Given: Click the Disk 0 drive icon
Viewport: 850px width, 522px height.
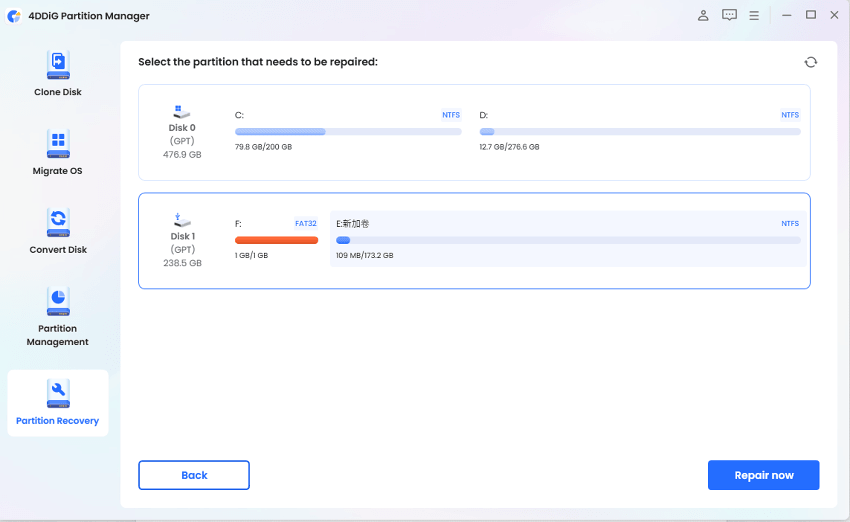Looking at the screenshot, I should [x=182, y=112].
